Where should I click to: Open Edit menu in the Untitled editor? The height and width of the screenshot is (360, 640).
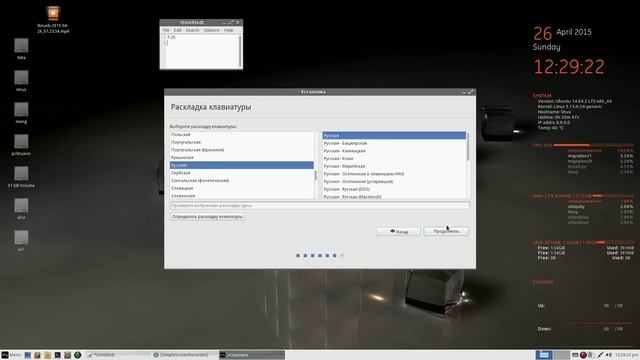177,30
